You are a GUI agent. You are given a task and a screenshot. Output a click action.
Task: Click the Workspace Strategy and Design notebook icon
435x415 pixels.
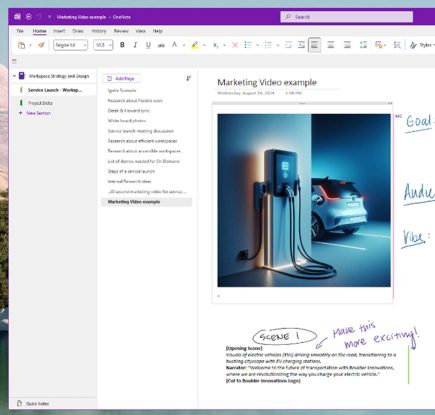22,76
